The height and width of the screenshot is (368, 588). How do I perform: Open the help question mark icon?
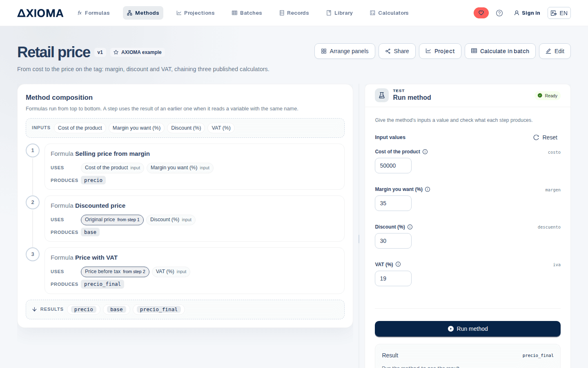(499, 13)
